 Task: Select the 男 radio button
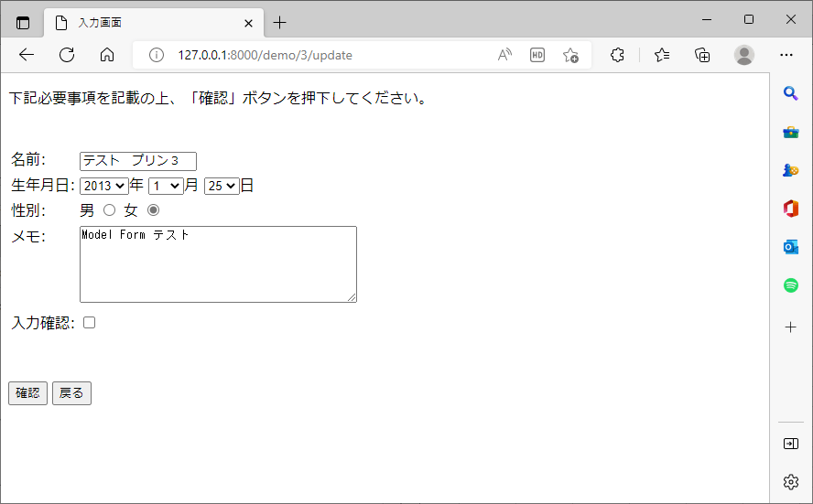pyautogui.click(x=110, y=210)
